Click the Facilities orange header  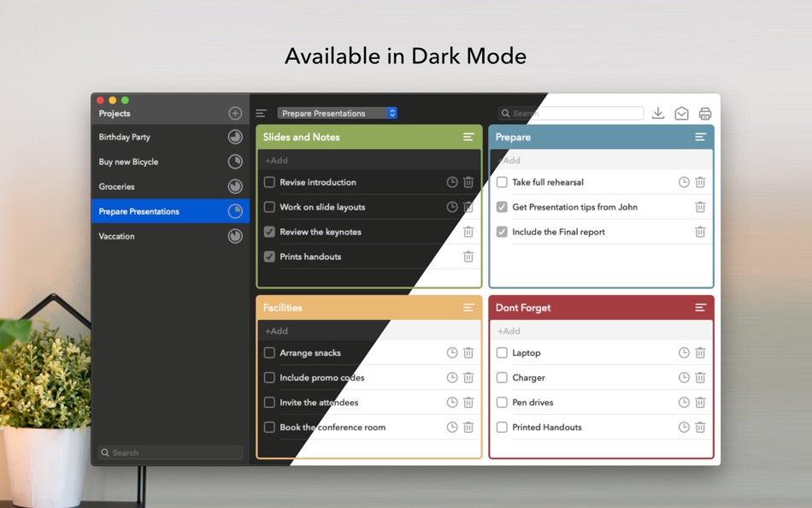coord(368,307)
